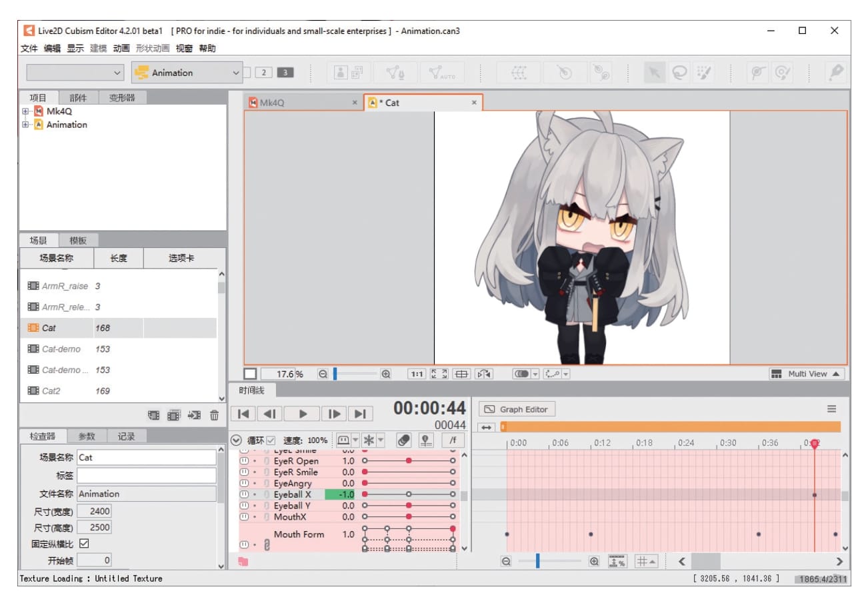Click the auto mesh generator AUTO icon
Viewport: 868px width, 599px height.
click(442, 73)
